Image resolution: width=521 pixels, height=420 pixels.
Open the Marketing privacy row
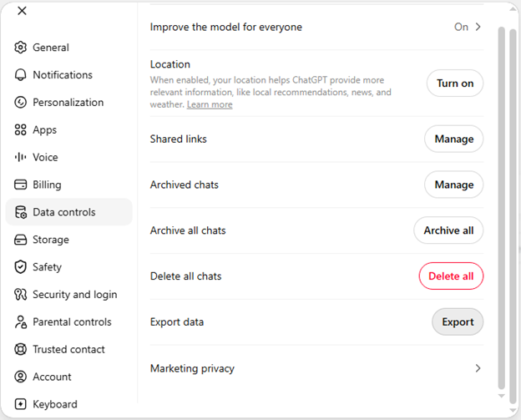pos(316,368)
